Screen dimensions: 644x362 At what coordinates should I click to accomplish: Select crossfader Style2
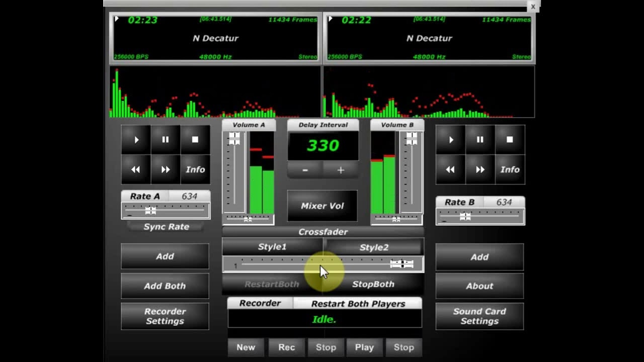pyautogui.click(x=374, y=247)
